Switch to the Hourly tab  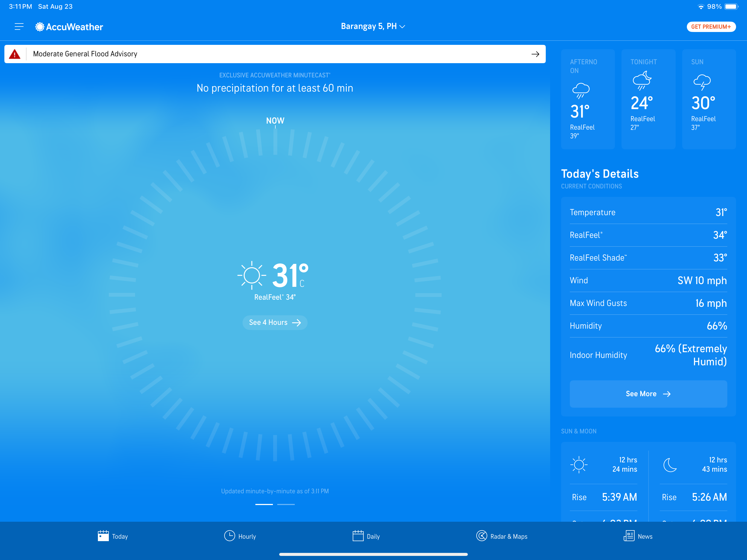point(240,536)
